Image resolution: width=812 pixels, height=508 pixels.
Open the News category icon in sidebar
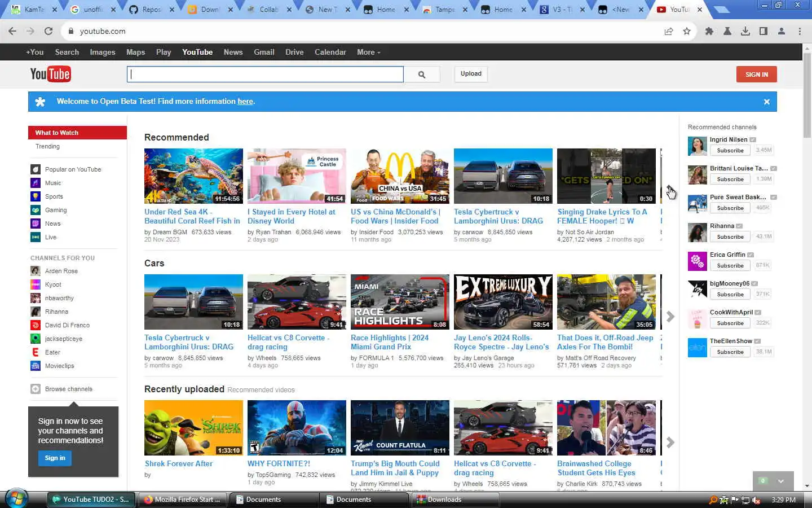pyautogui.click(x=36, y=224)
